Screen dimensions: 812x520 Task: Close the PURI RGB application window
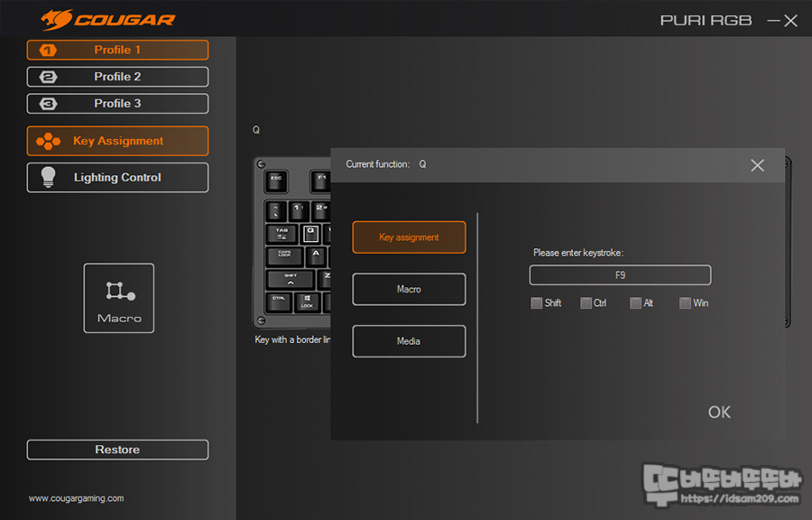[790, 21]
